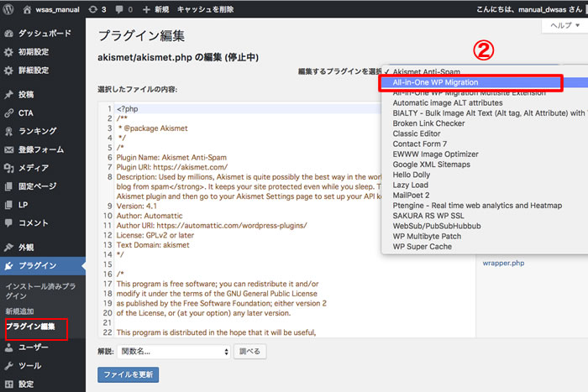This screenshot has height=392, width=588.
Task: Select Google XML Sitemaps option
Action: tap(485, 165)
